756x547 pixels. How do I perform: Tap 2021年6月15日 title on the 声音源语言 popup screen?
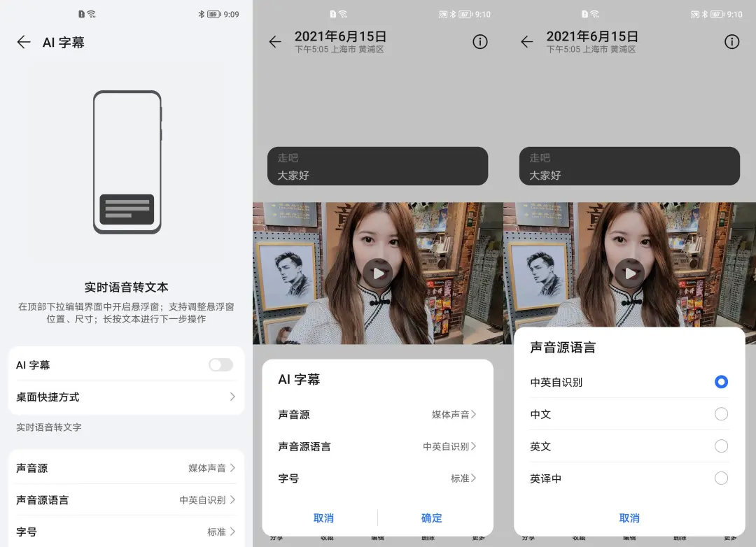[x=592, y=36]
